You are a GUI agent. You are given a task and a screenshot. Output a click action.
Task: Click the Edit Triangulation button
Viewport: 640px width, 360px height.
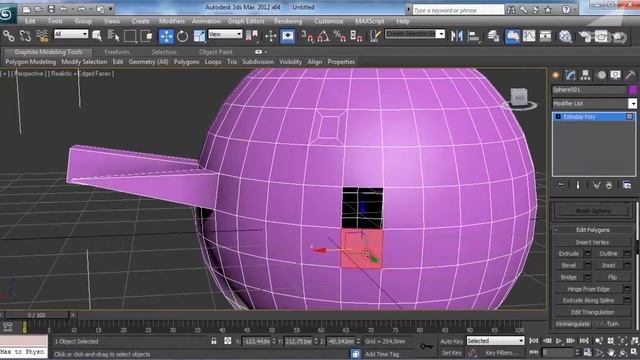[592, 312]
